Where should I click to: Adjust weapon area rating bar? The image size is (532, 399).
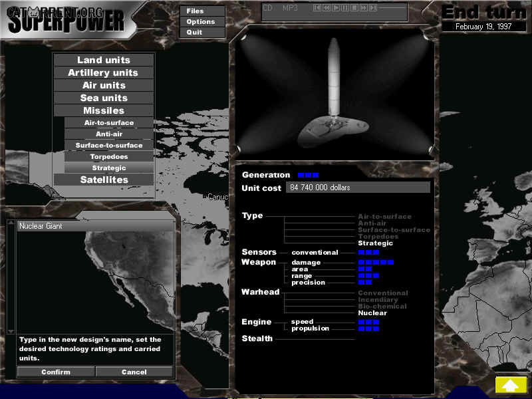pyautogui.click(x=365, y=269)
